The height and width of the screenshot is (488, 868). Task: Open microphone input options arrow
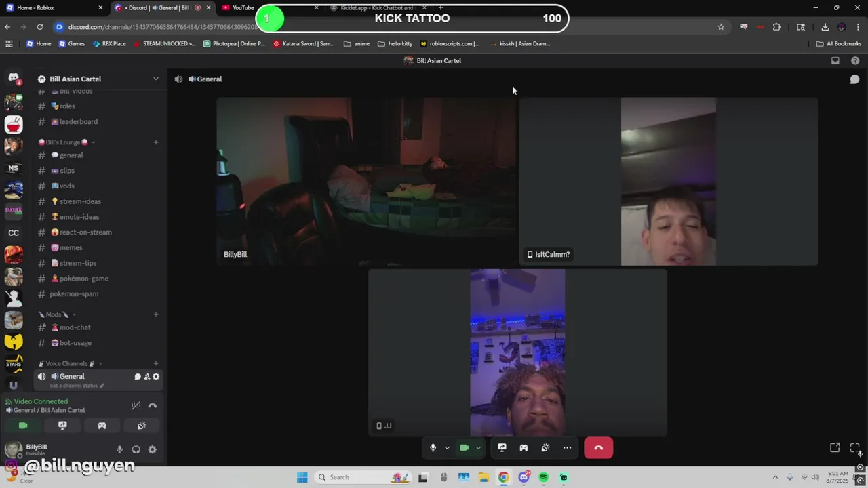coord(447,448)
